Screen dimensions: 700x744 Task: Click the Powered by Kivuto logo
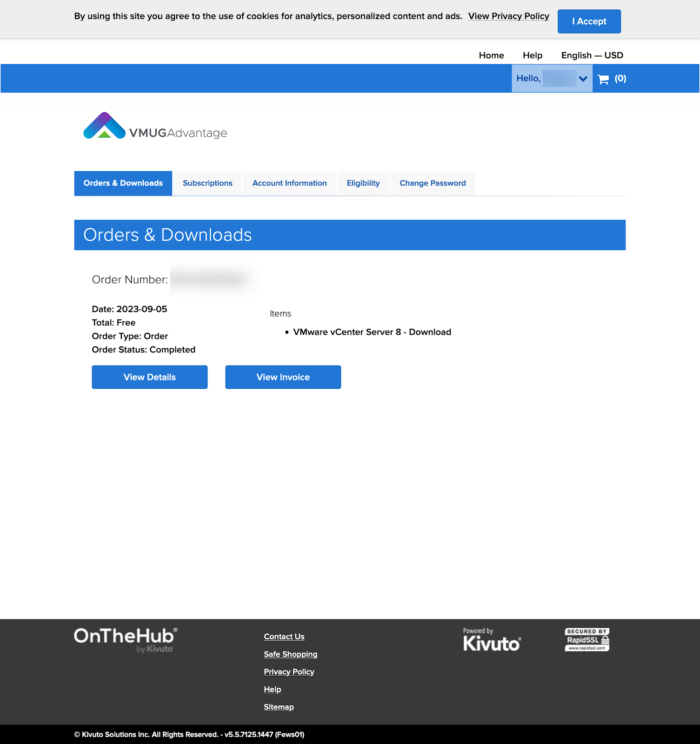[492, 639]
